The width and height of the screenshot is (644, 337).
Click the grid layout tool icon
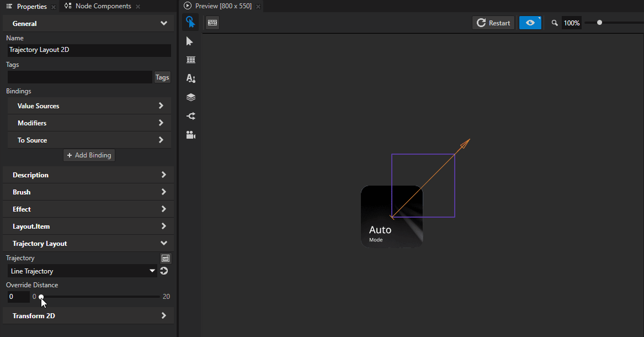(190, 59)
